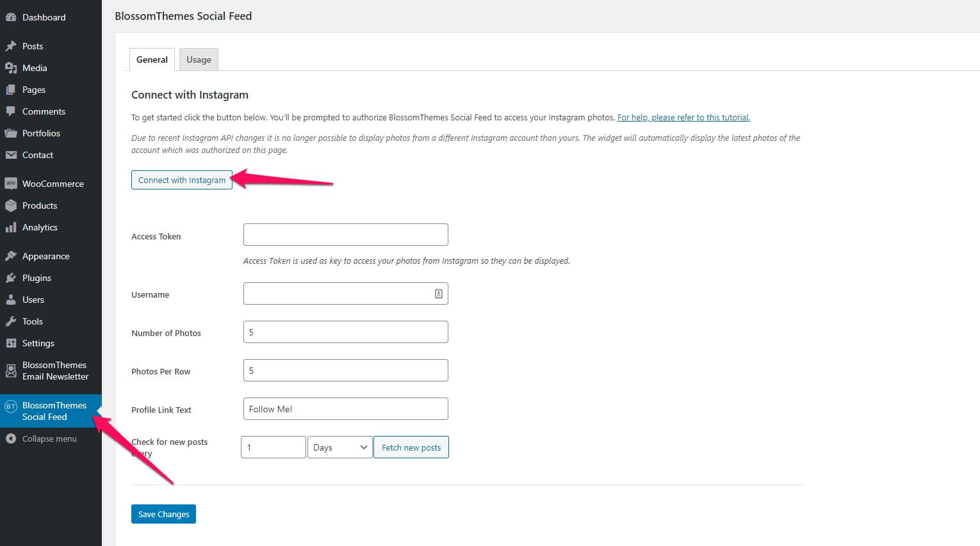Click the Photos Per Row field
This screenshot has width=980, height=546.
(x=346, y=371)
